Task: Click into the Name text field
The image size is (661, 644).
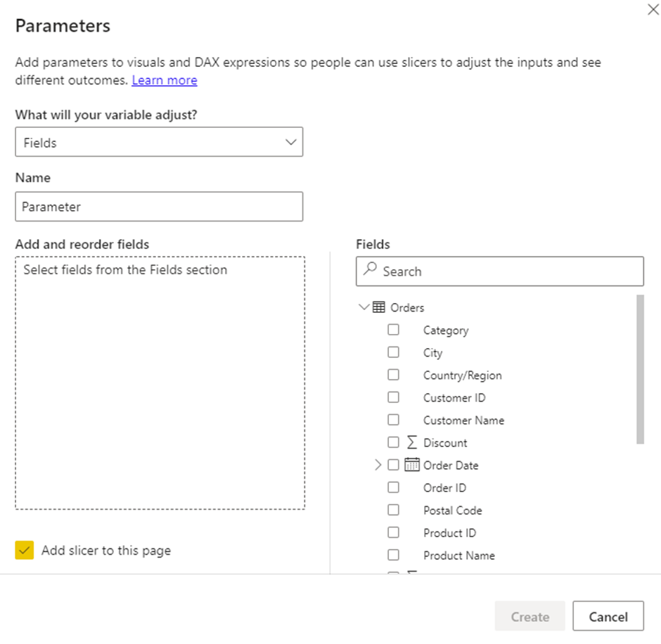Action: pyautogui.click(x=159, y=207)
